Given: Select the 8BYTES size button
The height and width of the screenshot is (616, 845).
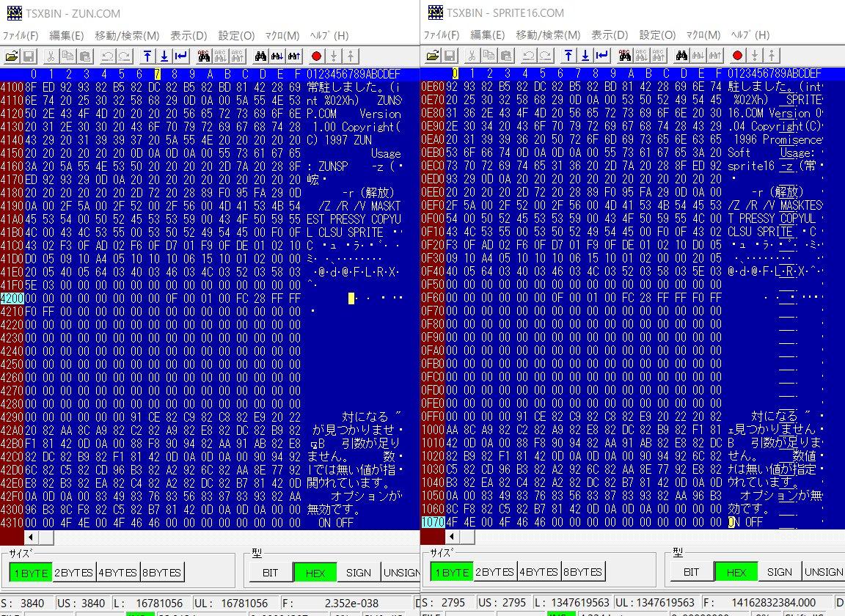Looking at the screenshot, I should [161, 572].
